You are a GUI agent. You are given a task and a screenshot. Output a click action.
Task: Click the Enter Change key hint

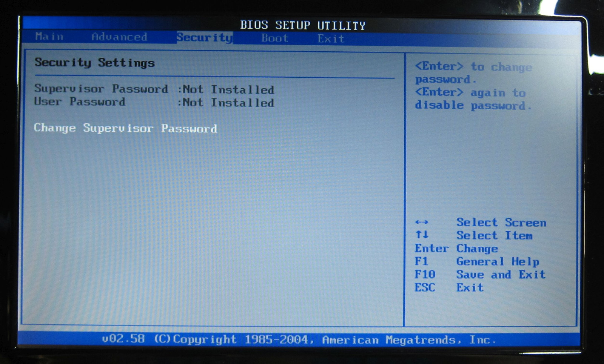click(x=456, y=249)
